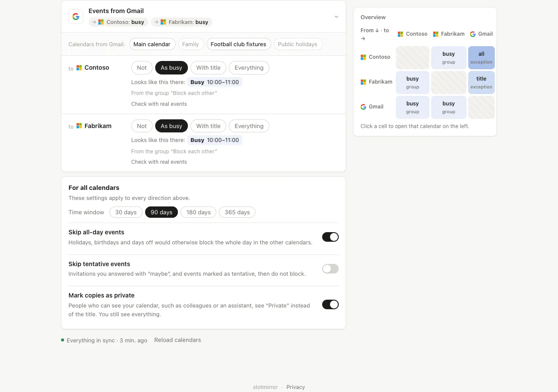The height and width of the screenshot is (392, 558).
Task: Turn off Skip all-day events switch
Action: coord(330,237)
